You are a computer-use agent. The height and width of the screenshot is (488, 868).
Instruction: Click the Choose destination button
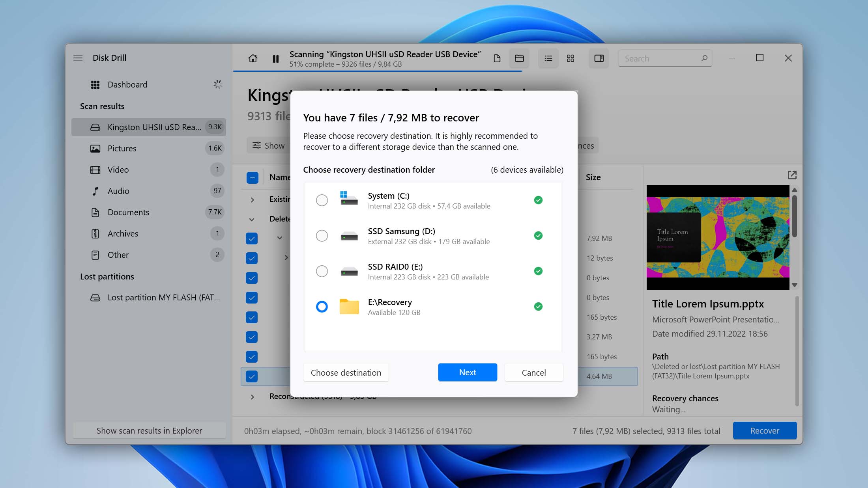pos(346,373)
